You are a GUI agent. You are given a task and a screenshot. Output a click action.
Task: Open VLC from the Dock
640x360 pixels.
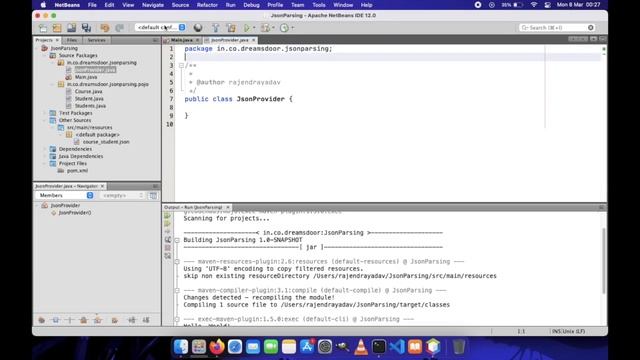point(361,347)
